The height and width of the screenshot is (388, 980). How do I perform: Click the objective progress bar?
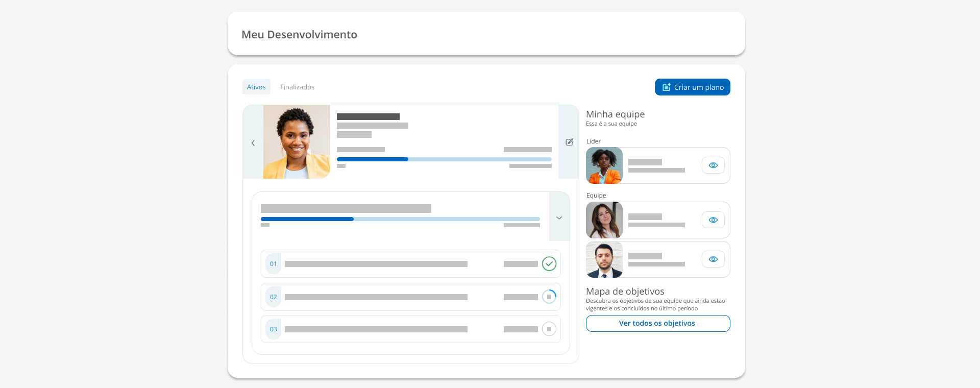pos(400,219)
